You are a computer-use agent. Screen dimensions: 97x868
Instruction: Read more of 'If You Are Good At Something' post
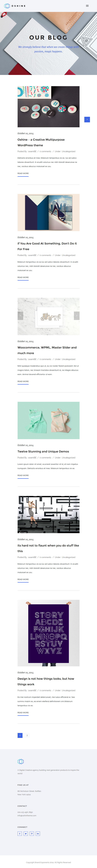coord(23,278)
